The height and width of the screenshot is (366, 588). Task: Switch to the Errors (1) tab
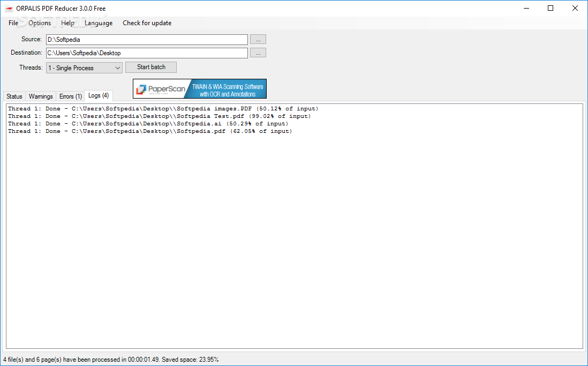point(71,96)
